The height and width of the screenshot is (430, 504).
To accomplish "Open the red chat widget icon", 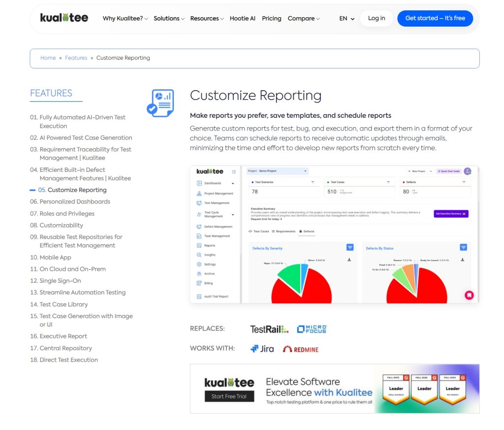I will 469,295.
